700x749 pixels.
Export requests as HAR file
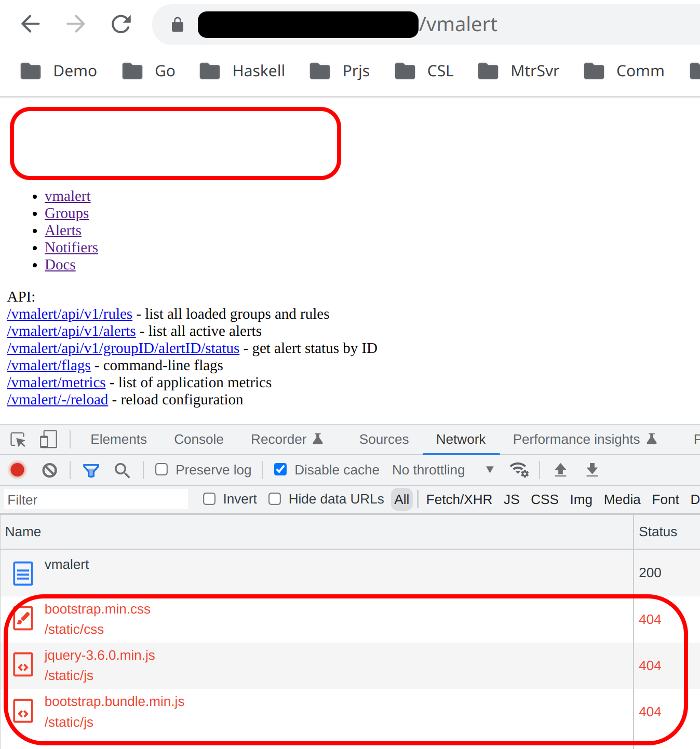591,470
